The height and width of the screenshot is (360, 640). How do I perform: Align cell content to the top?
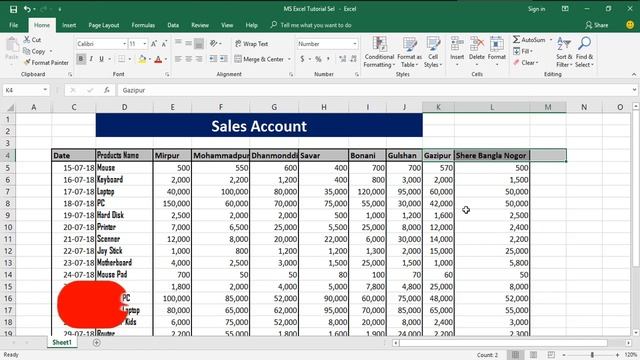point(178,43)
